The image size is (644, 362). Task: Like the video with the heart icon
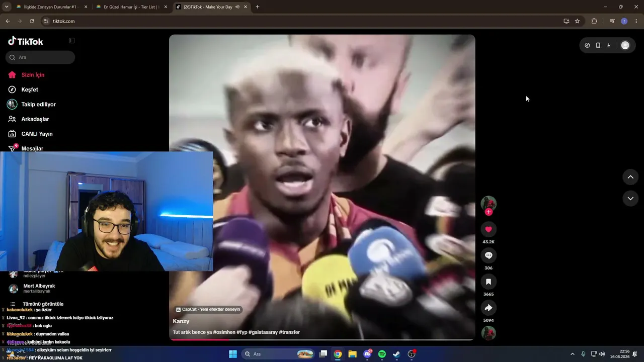point(489,229)
